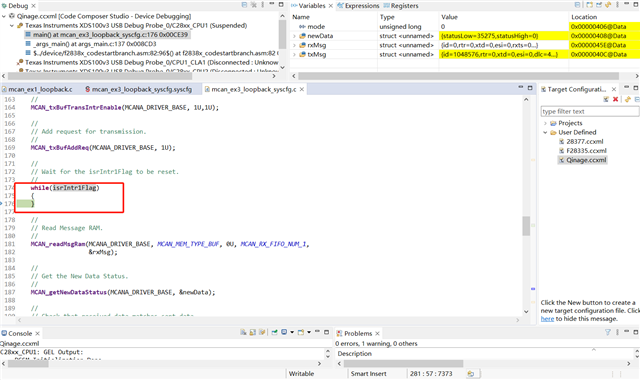Click display selected console monitor icon

(x=284, y=332)
